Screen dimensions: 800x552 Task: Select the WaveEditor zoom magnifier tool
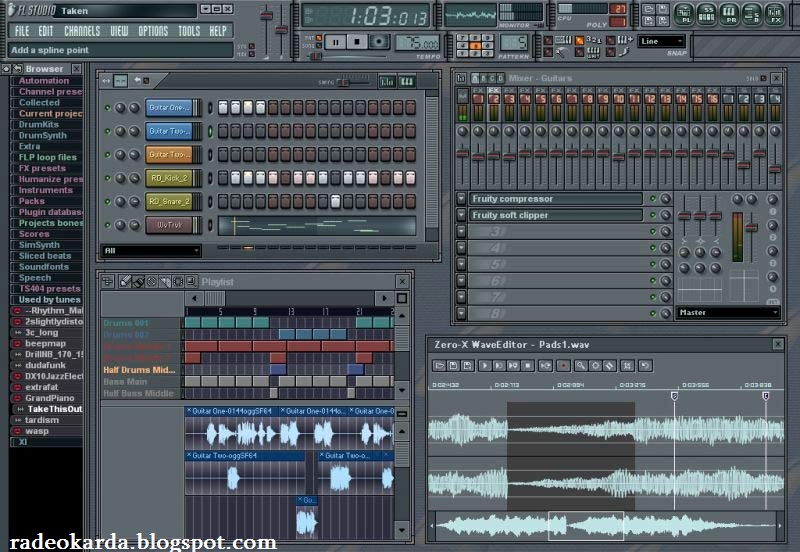[581, 365]
